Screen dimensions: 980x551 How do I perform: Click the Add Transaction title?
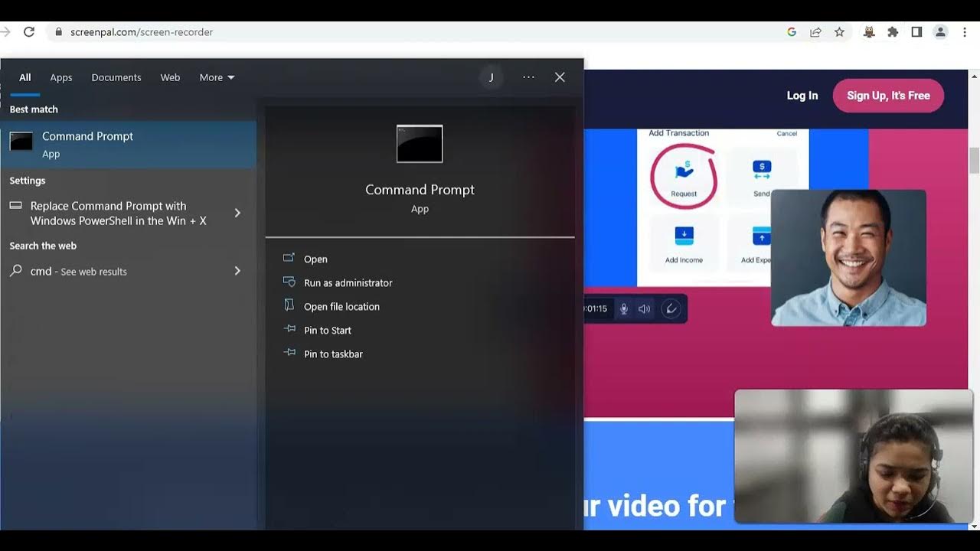click(679, 133)
